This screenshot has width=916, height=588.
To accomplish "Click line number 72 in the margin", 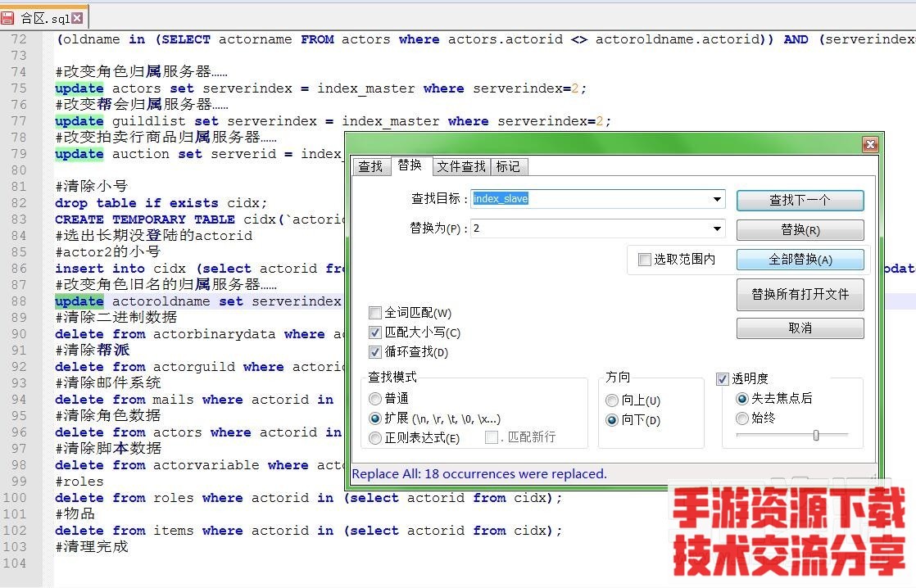I will (19, 39).
